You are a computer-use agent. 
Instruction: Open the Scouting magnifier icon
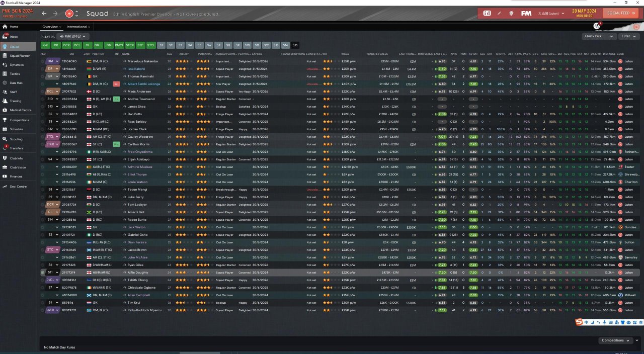click(x=5, y=139)
